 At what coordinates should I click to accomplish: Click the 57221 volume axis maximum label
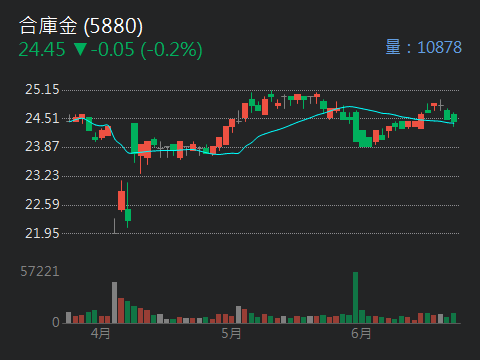point(40,272)
